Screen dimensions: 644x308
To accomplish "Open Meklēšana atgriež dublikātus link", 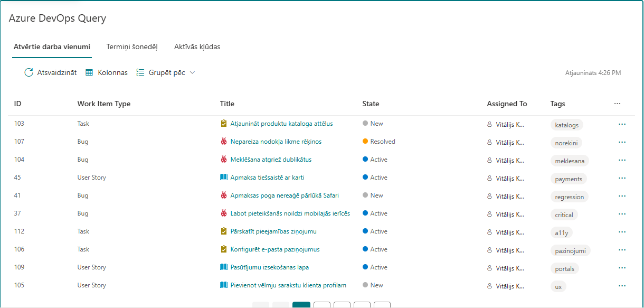I will point(271,160).
